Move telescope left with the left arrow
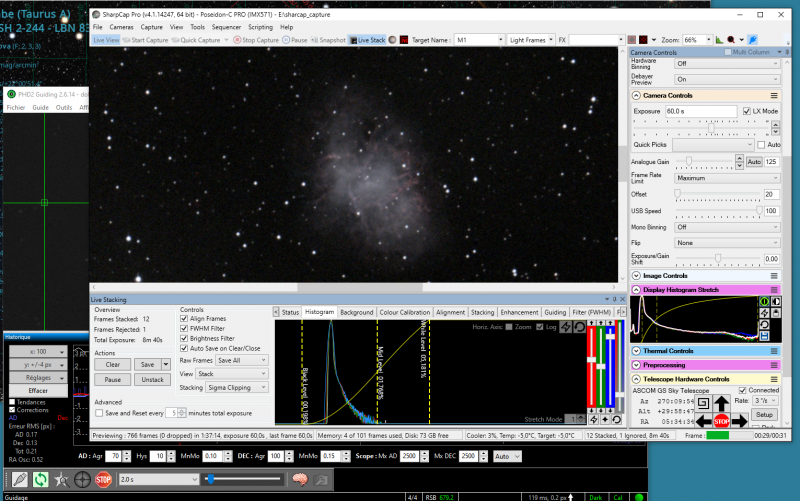Image resolution: width=800 pixels, height=501 pixels. point(704,421)
